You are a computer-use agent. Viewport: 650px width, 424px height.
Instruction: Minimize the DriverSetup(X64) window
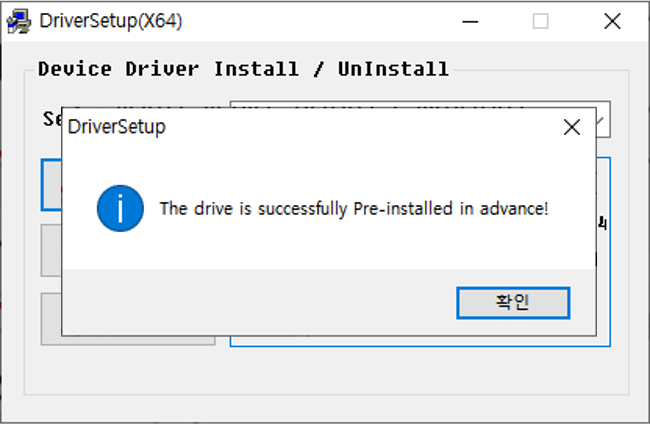(470, 22)
